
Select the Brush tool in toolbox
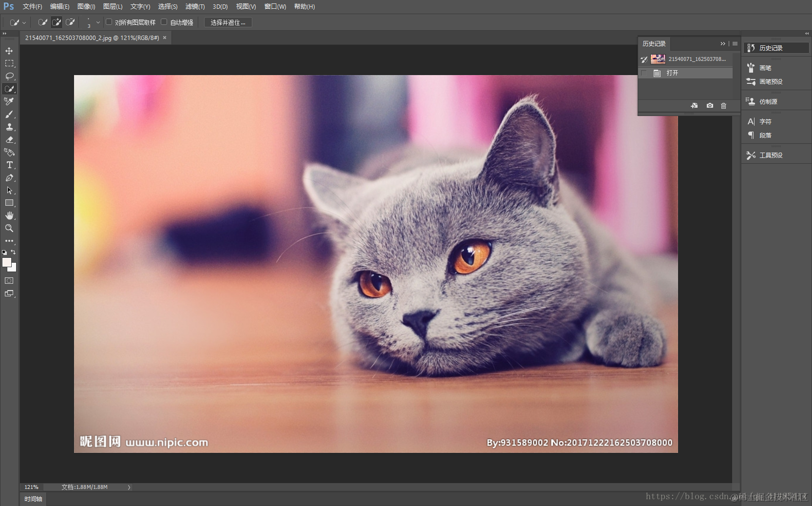point(9,114)
